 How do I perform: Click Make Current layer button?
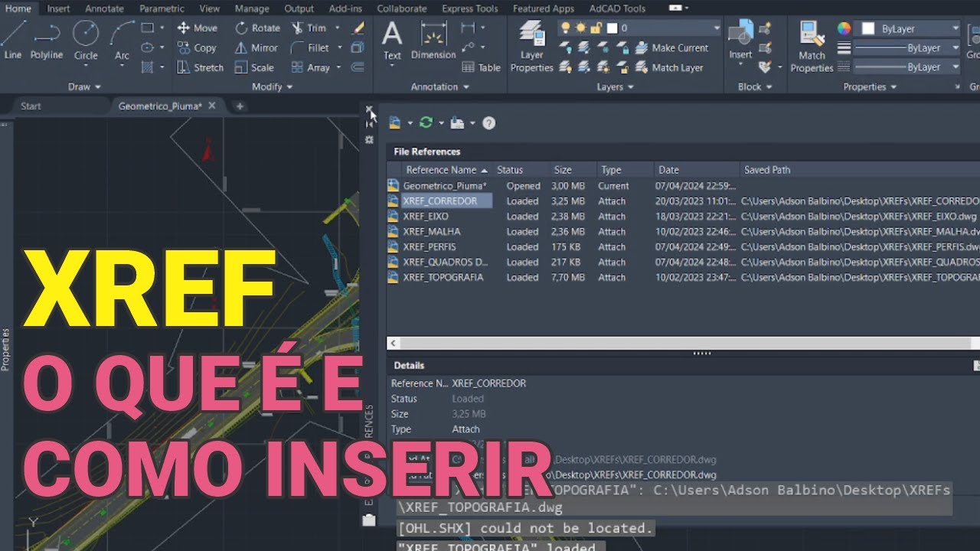671,47
